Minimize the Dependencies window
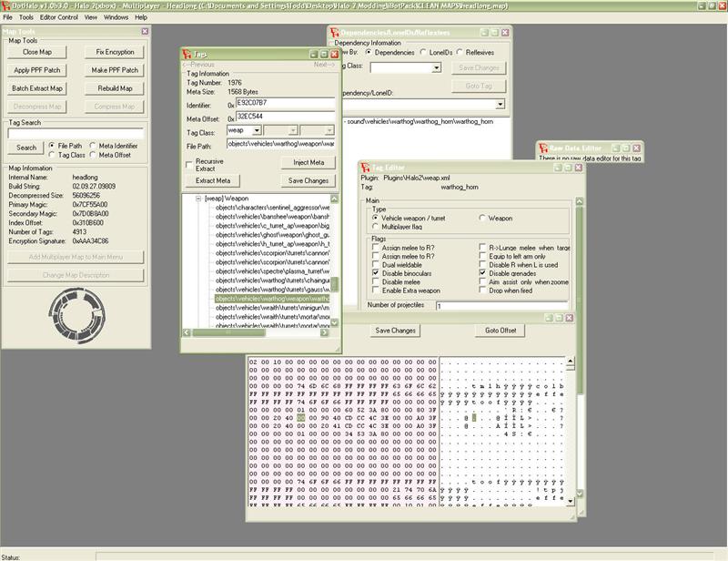 coord(484,33)
